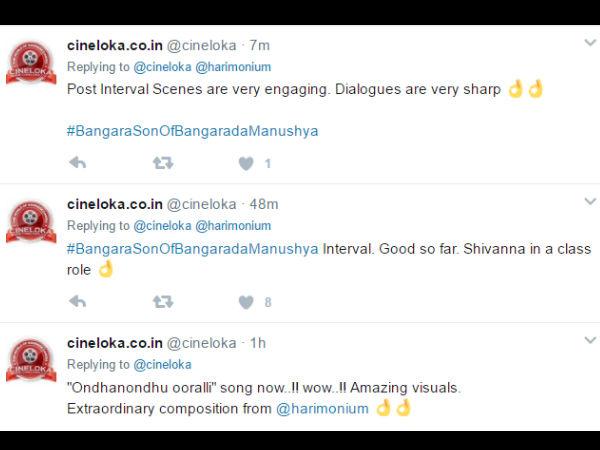Like the tweet with 8 likes
The image size is (600, 450).
[246, 302]
